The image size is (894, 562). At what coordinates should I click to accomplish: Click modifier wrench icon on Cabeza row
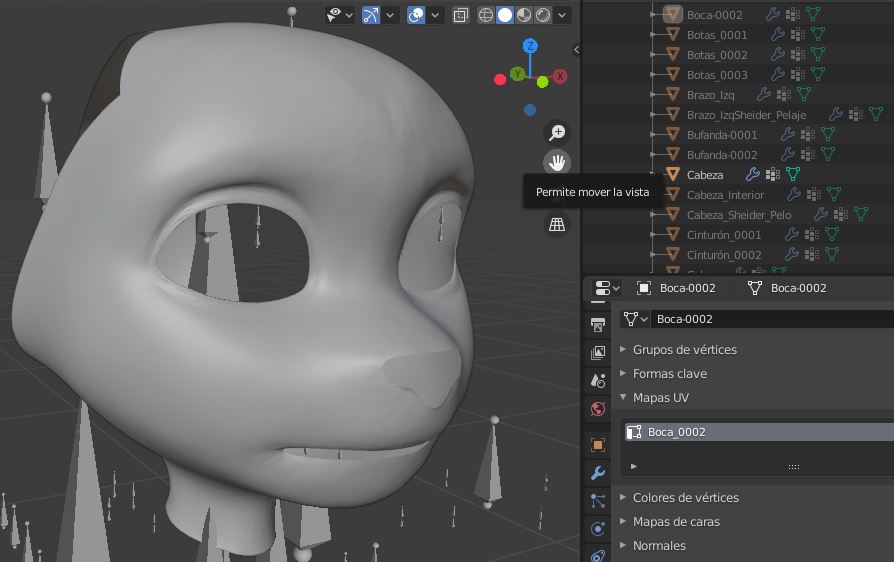click(753, 174)
